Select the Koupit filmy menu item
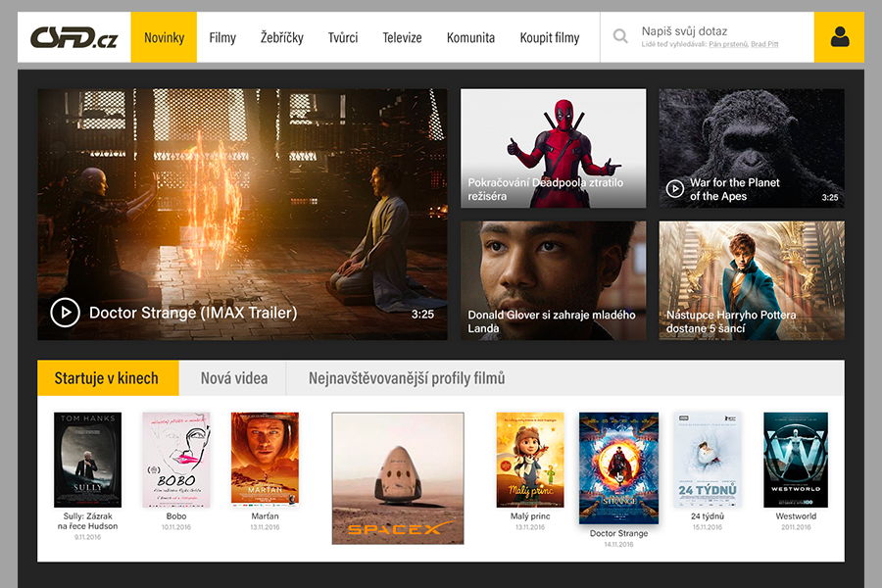 point(548,37)
